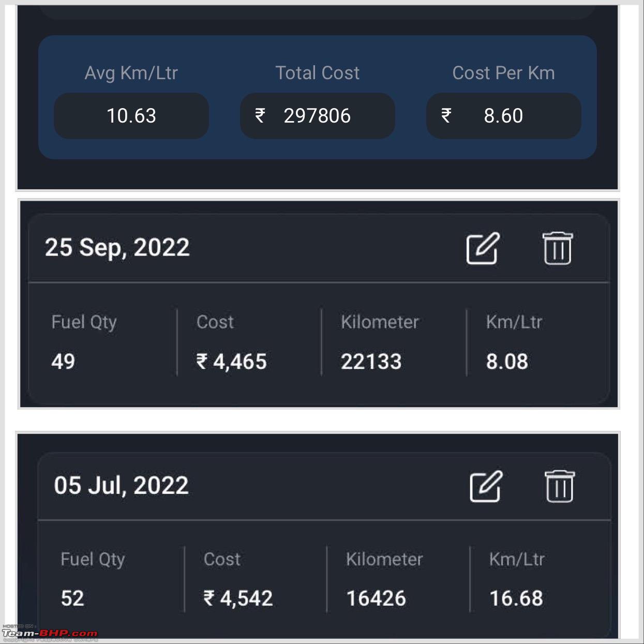644x644 pixels.
Task: Click Kilometer reading 22133
Action: (x=371, y=362)
